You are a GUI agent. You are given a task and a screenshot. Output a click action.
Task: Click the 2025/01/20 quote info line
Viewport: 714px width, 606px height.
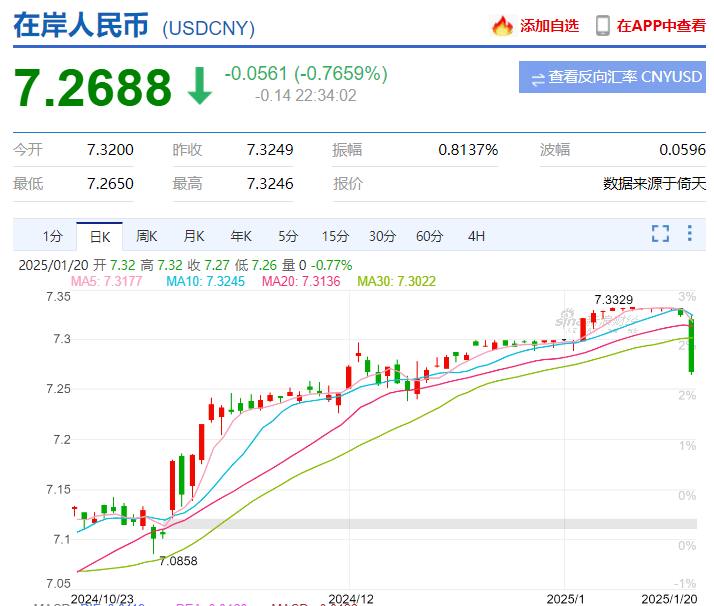pyautogui.click(x=185, y=265)
